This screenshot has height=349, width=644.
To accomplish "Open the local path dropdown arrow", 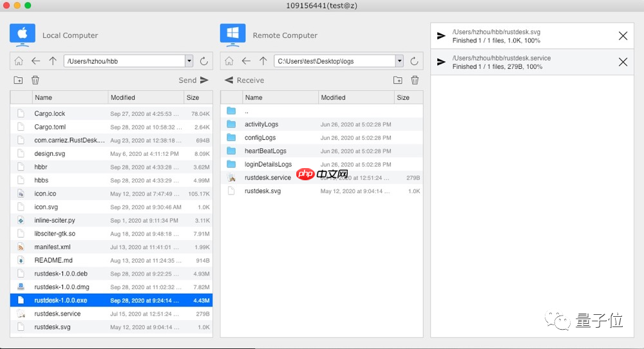I will point(189,61).
